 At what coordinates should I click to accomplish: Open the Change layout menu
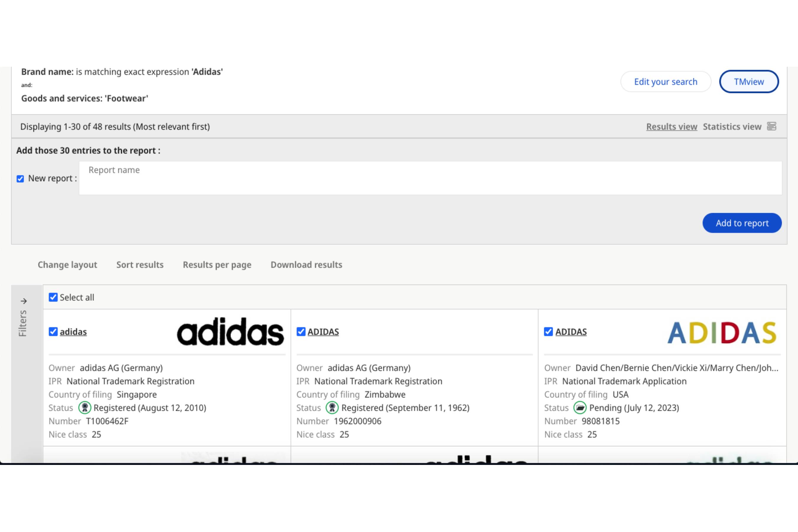point(67,265)
